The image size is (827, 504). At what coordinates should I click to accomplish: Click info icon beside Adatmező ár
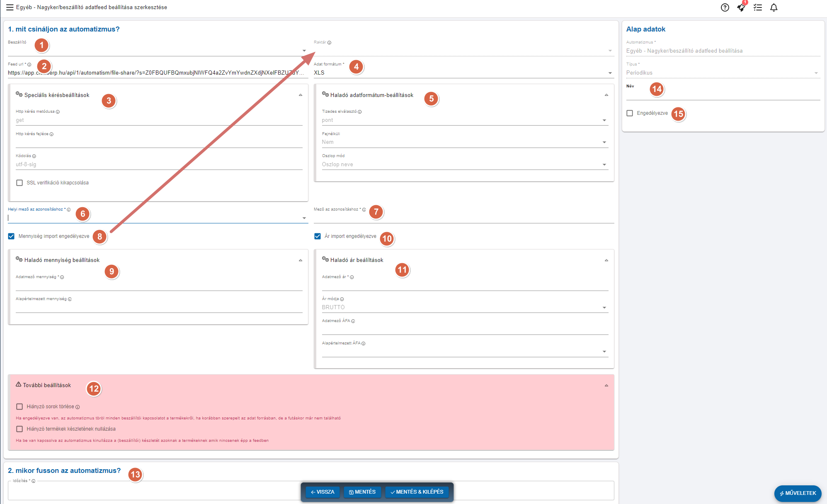[x=352, y=277]
